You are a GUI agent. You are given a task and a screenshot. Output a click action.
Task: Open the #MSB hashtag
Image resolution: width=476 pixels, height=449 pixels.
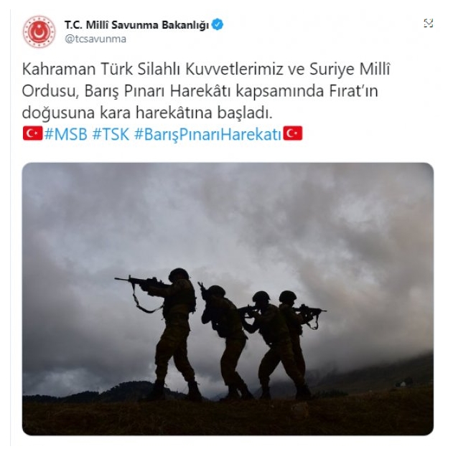pos(65,134)
